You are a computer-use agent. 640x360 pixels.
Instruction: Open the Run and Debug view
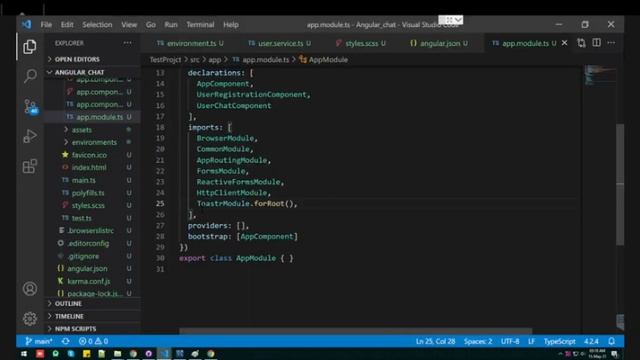point(29,136)
